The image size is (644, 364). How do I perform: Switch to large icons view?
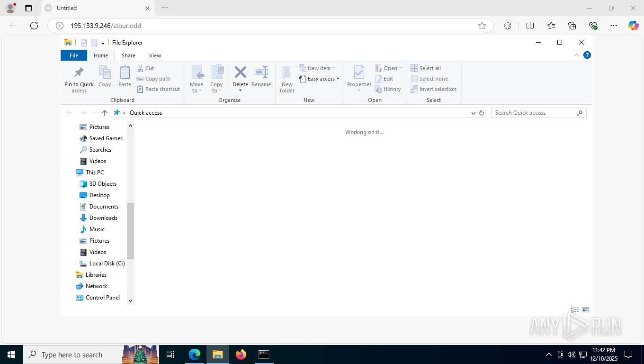pyautogui.click(x=585, y=309)
